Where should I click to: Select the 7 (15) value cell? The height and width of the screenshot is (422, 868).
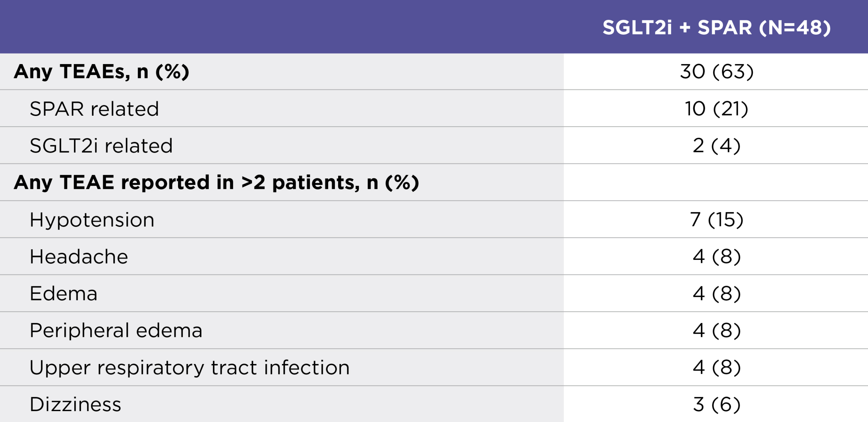coord(716,220)
